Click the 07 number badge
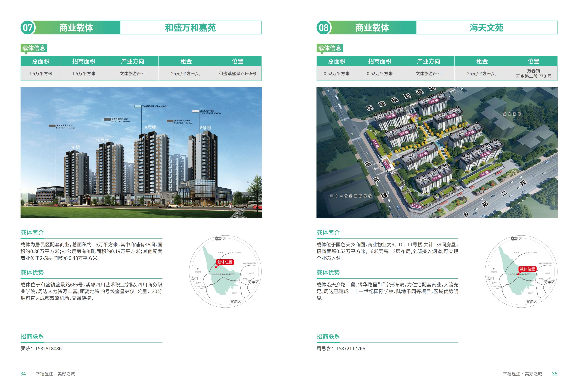Viewport: 578px width, 392px height. point(28,28)
